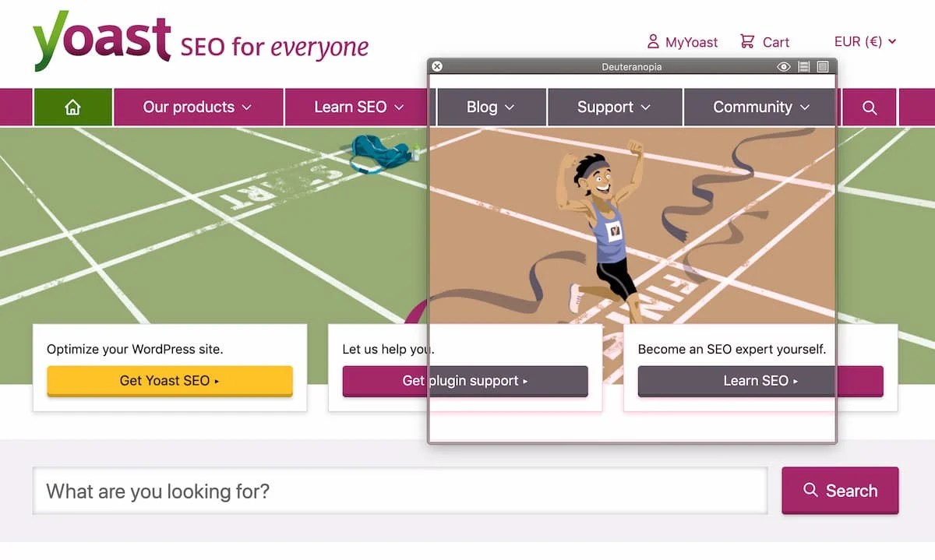
Task: Click the cartoon runner illustration
Action: click(608, 231)
